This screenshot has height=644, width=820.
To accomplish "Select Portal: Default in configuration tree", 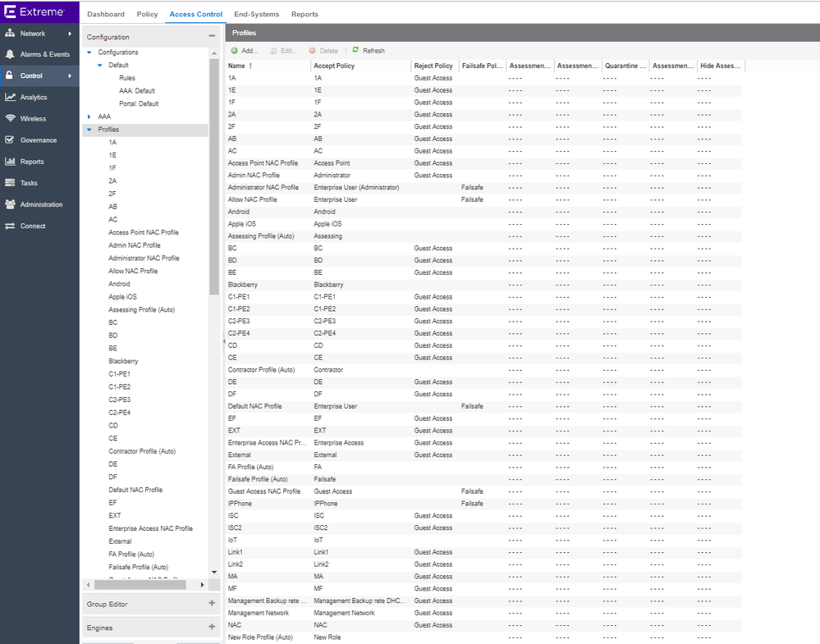I will point(139,103).
